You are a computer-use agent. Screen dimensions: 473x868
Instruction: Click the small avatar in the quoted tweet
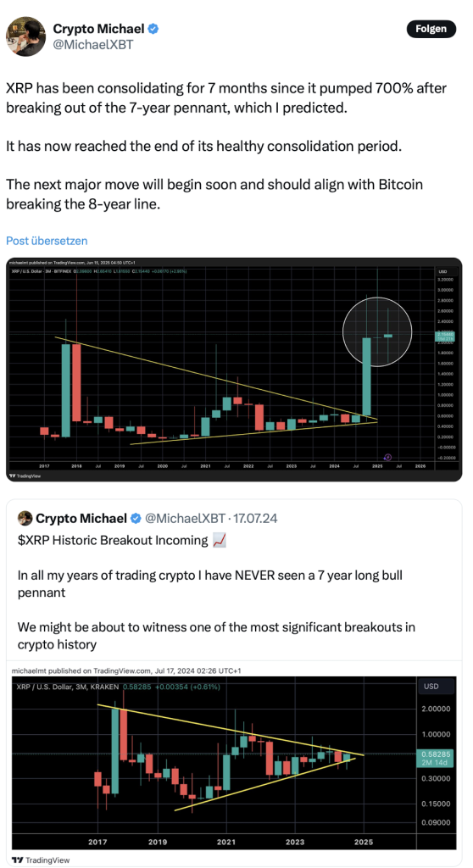pyautogui.click(x=25, y=518)
